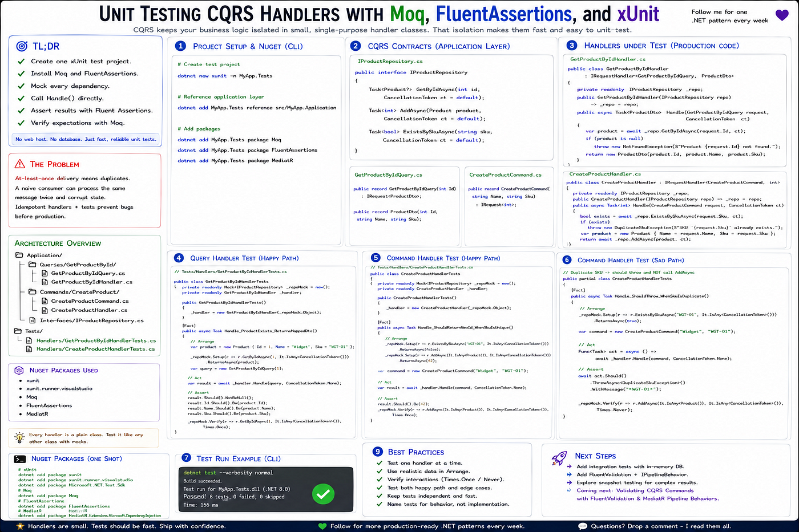This screenshot has height=532, width=799.
Task: Click arrow bullet before Add integration tests
Action: click(x=570, y=466)
